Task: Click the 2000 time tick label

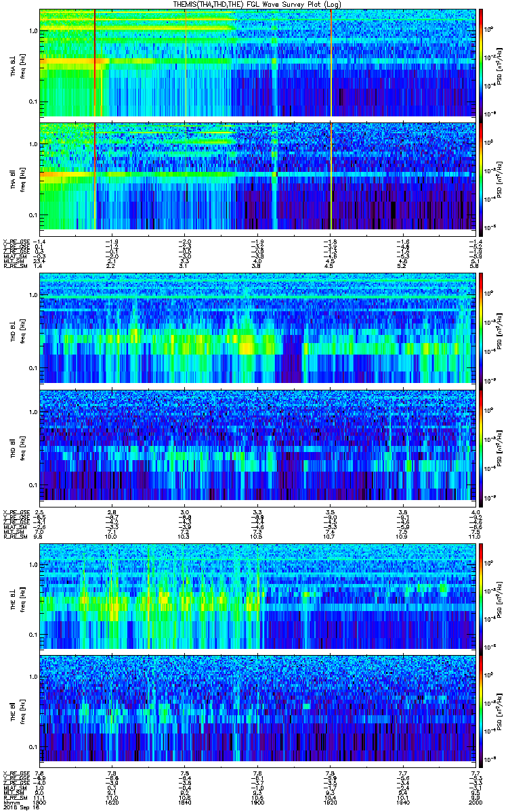Action: tap(475, 802)
